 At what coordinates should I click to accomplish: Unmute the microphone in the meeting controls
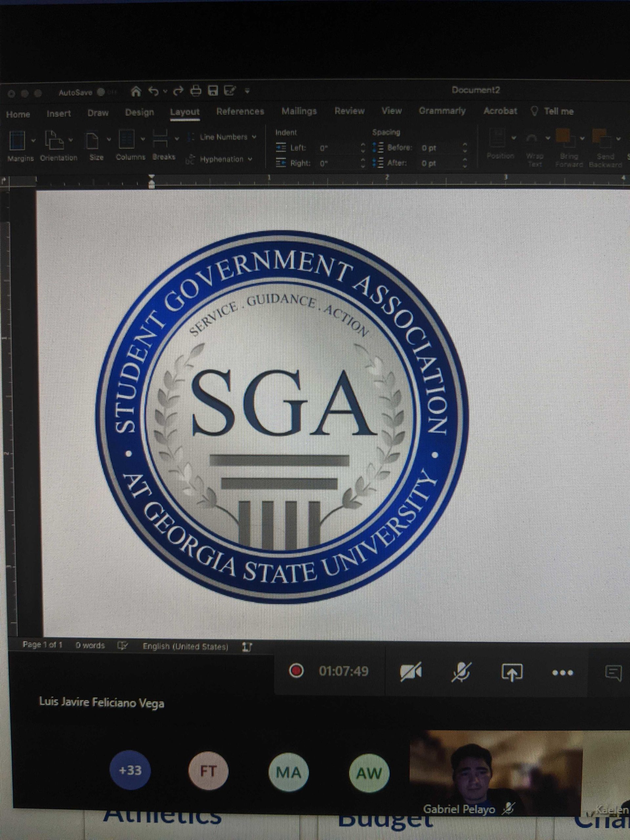tap(462, 672)
